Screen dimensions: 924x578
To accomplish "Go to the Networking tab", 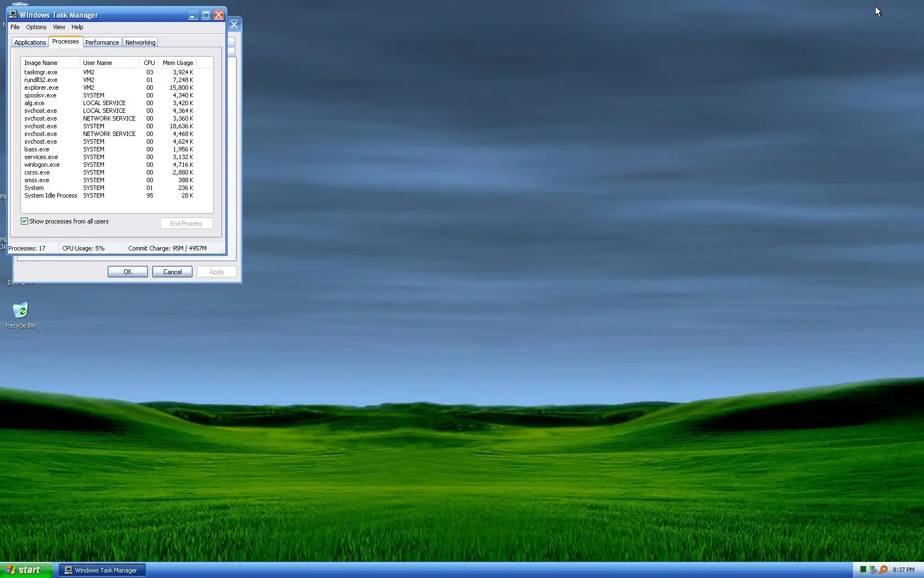I will [x=140, y=42].
